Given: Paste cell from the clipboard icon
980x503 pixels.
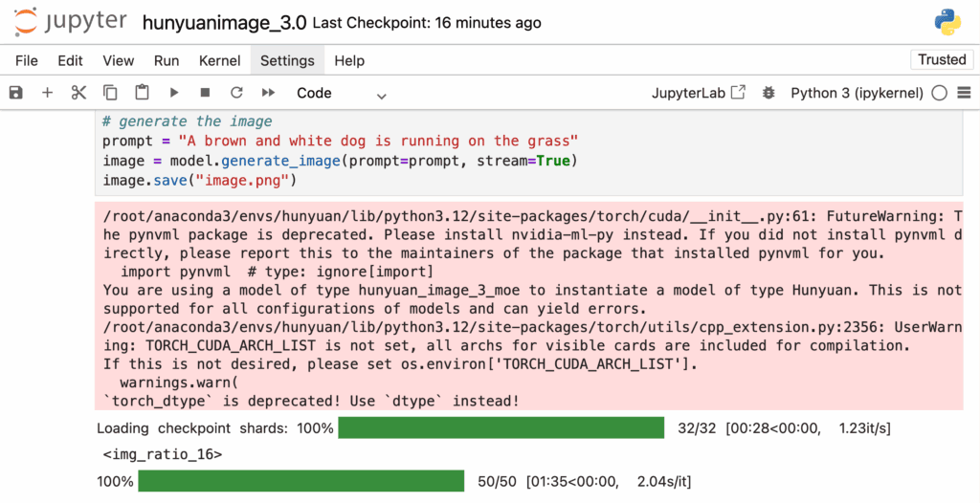Looking at the screenshot, I should 142,93.
